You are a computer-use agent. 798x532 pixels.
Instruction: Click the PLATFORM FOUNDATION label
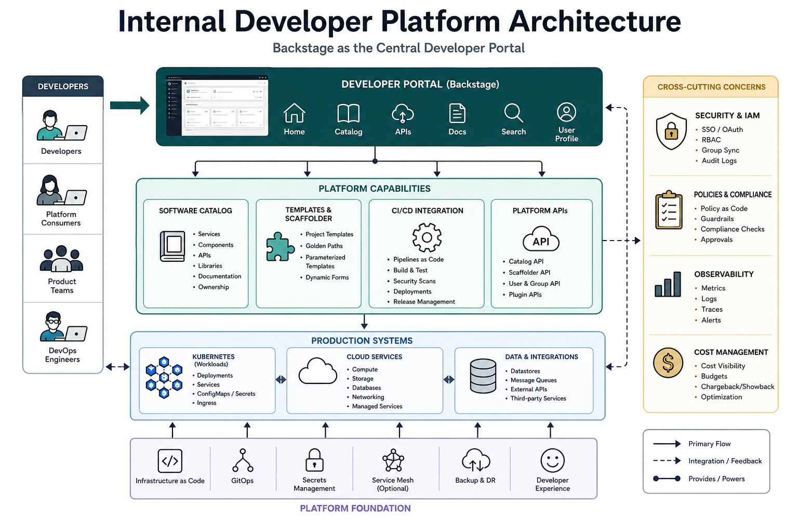(x=355, y=509)
